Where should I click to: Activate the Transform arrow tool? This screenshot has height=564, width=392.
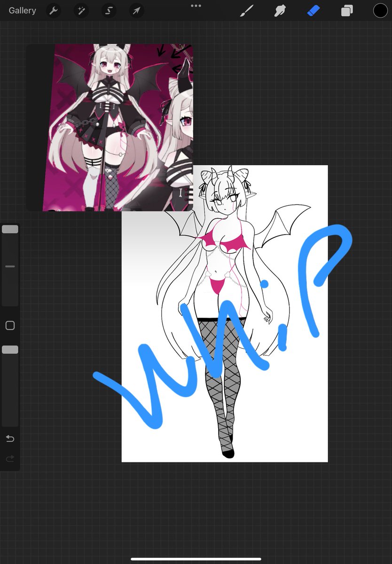coord(136,10)
